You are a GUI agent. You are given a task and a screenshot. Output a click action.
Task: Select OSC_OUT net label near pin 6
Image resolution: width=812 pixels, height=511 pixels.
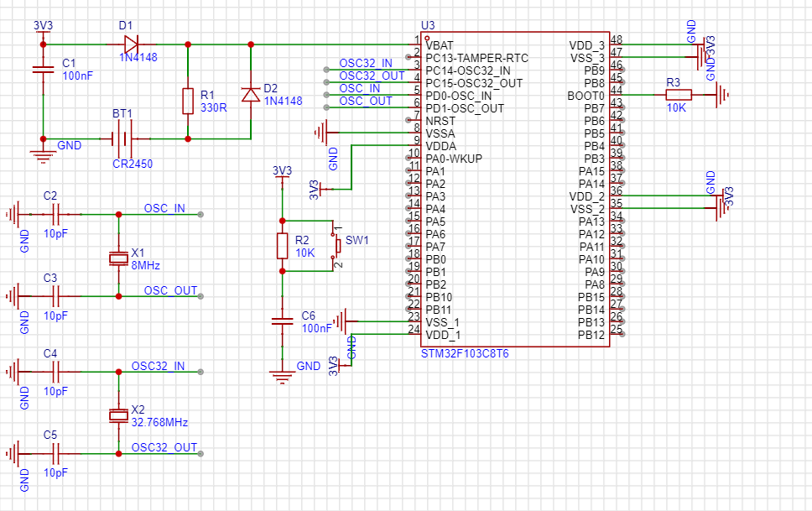pyautogui.click(x=366, y=101)
